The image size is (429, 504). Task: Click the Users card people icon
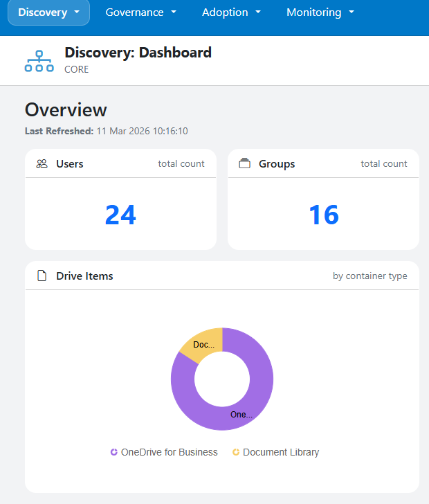tap(42, 164)
